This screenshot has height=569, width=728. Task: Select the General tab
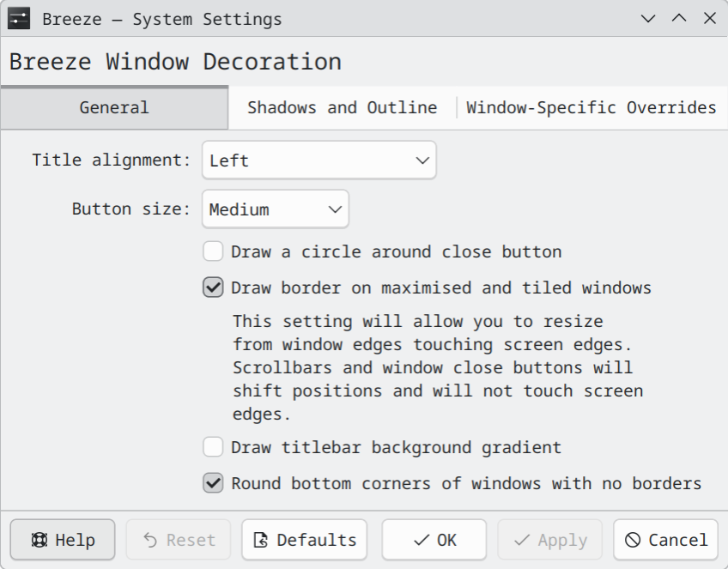114,107
